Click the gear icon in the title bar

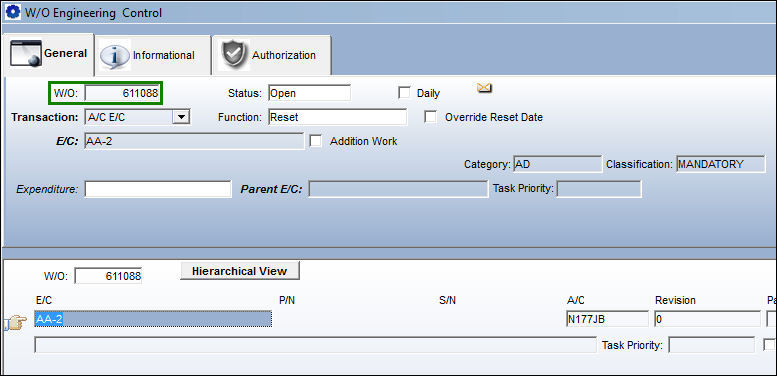[12, 12]
